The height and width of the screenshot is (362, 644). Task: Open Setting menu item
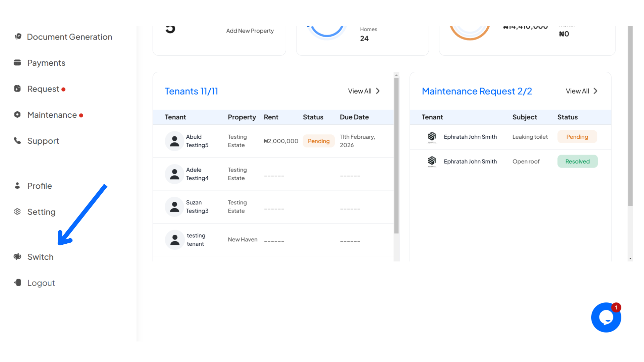point(41,212)
